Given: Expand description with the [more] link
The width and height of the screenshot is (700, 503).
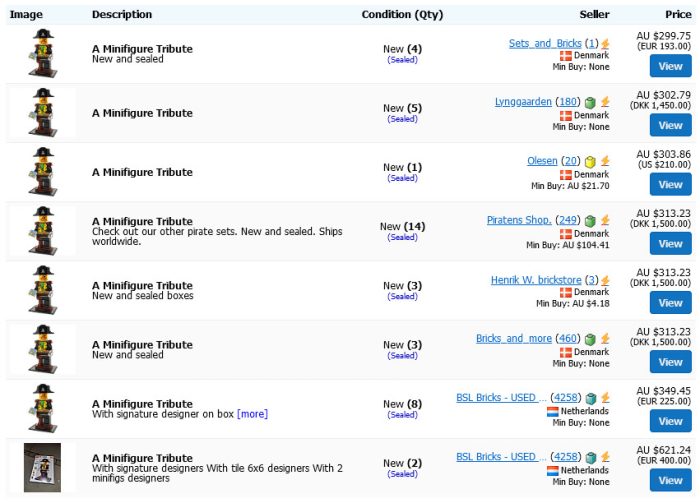Looking at the screenshot, I should pos(252,414).
